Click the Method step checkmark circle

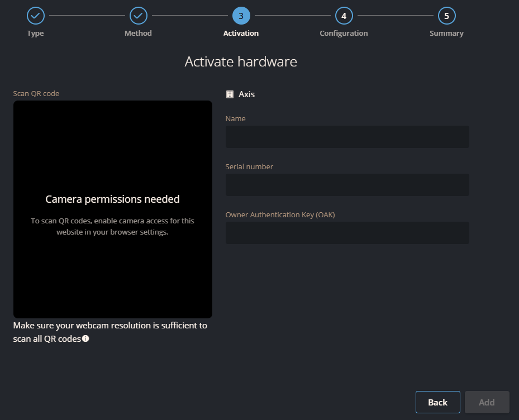pos(138,16)
